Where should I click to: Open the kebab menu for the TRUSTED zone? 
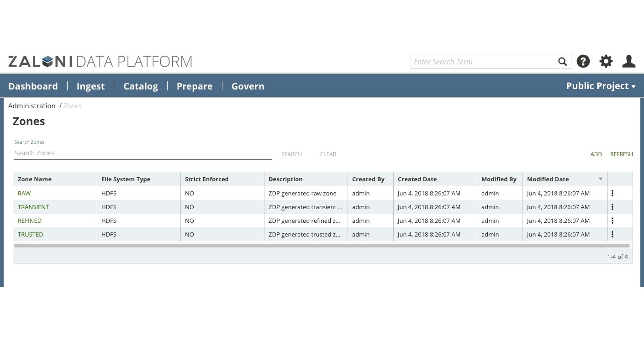(612, 234)
